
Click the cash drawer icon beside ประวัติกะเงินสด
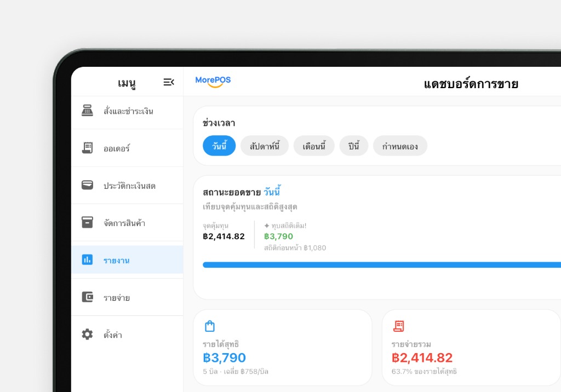click(x=87, y=185)
